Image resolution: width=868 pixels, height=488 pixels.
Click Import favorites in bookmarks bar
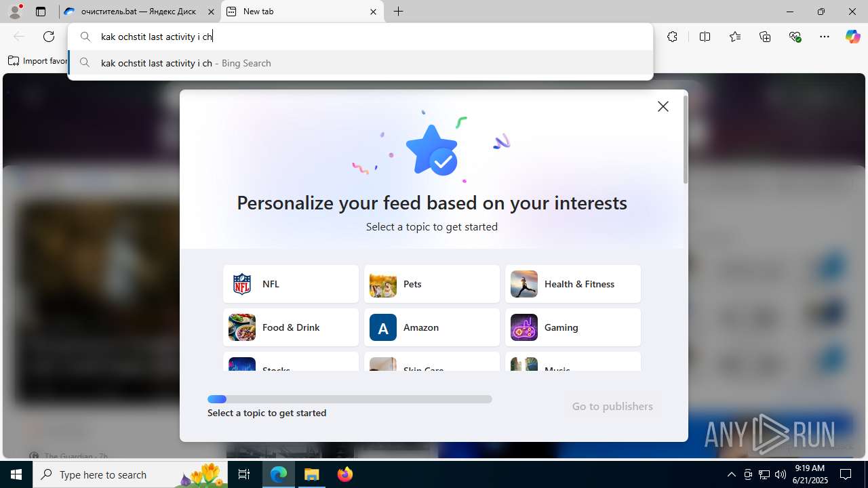[38, 61]
